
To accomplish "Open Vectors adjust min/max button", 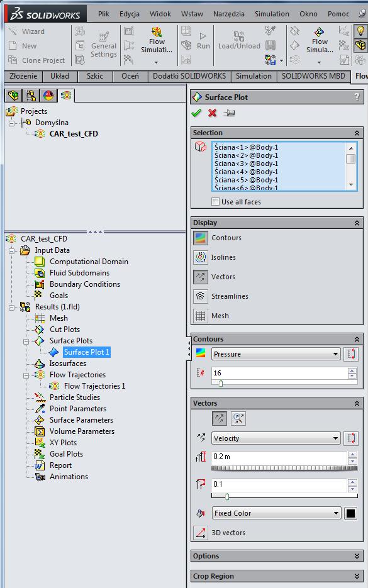I will [x=351, y=438].
